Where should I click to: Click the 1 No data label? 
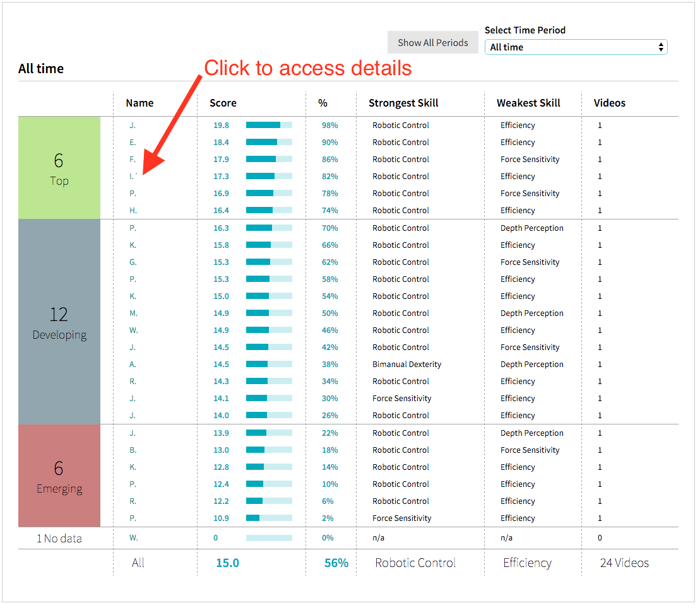pos(59,539)
